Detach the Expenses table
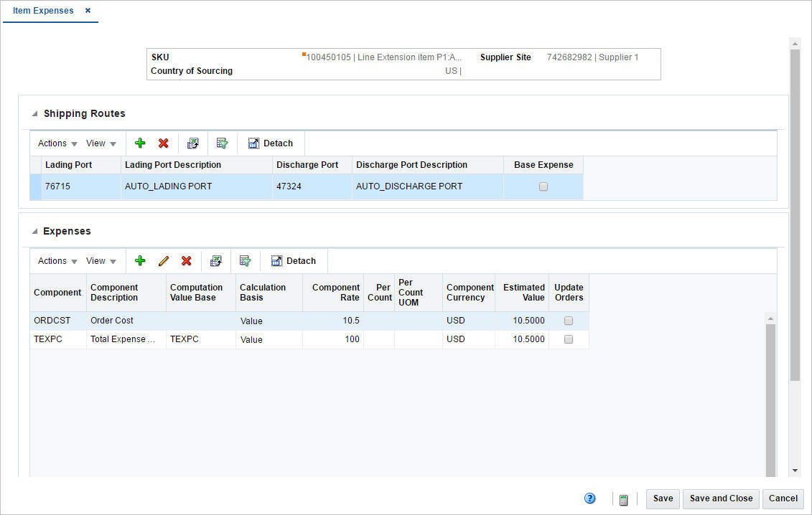 click(x=294, y=261)
